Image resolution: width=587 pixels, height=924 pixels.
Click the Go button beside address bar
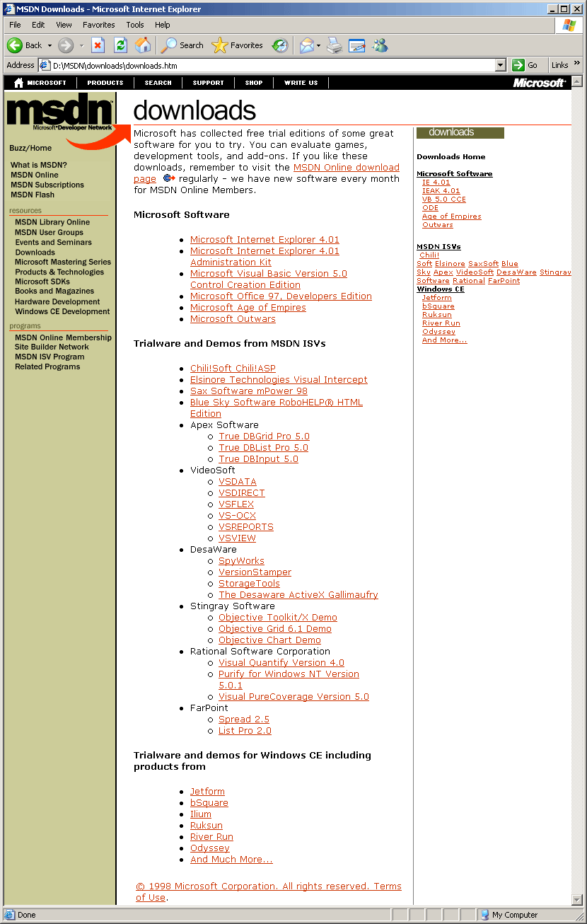[x=525, y=65]
